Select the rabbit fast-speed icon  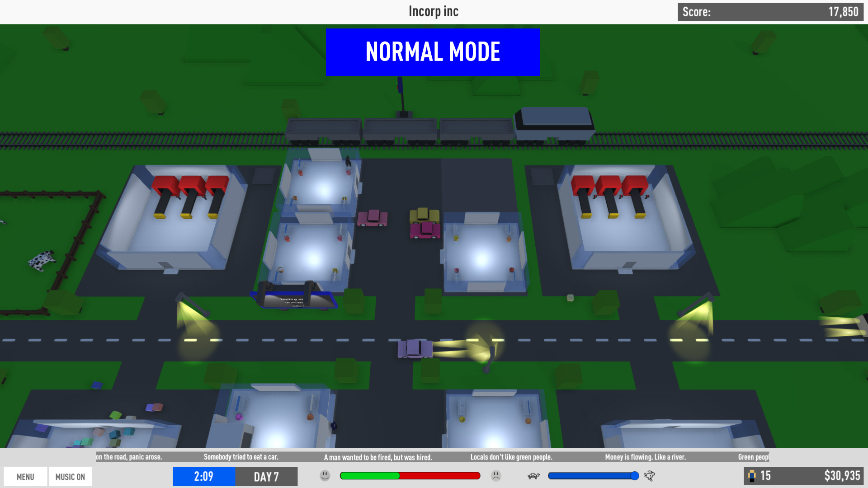click(649, 476)
